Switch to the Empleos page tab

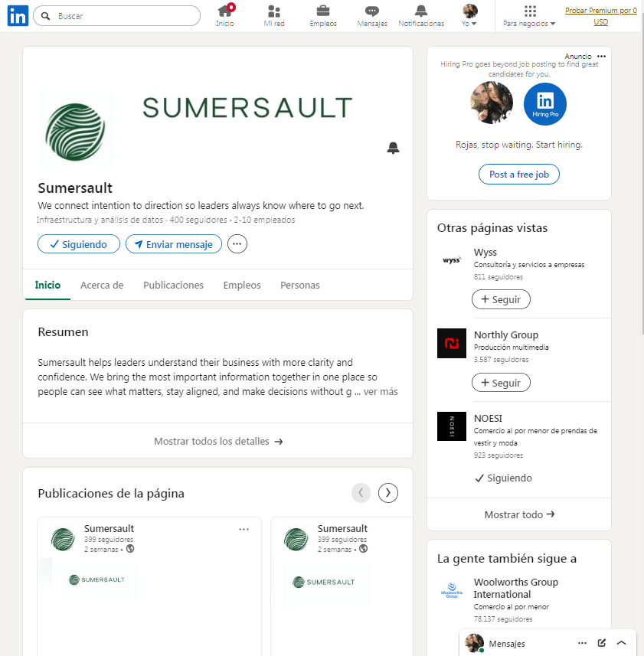point(242,285)
